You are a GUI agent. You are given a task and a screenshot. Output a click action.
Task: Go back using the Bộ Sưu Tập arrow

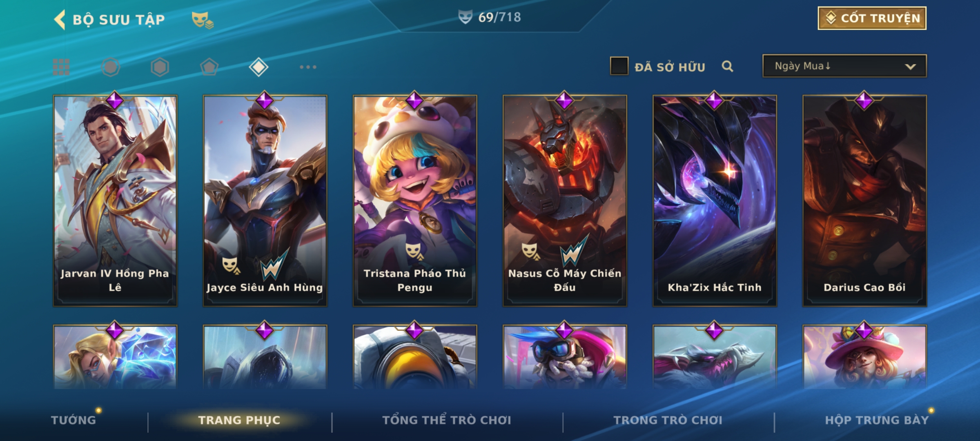pyautogui.click(x=60, y=20)
